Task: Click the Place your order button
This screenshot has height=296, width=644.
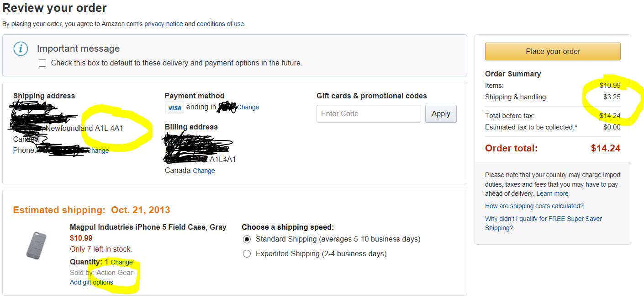Action: click(x=553, y=51)
